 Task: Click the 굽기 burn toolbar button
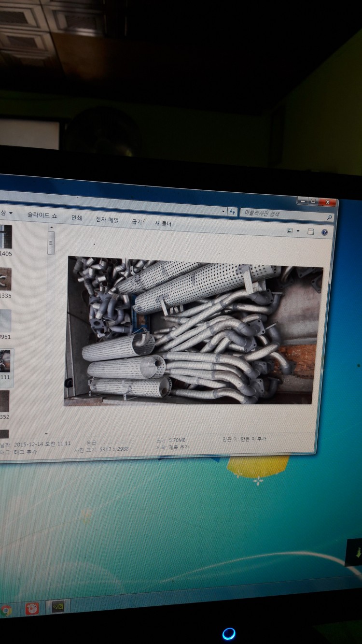[137, 222]
